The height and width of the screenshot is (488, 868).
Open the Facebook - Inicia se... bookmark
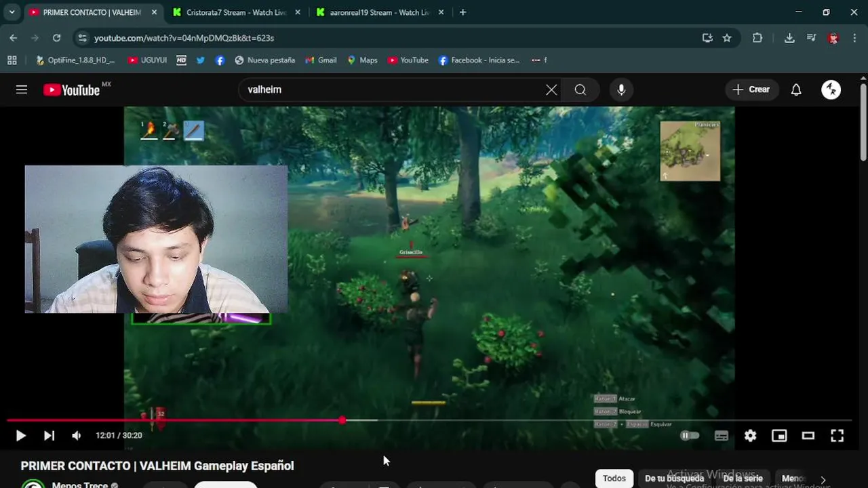click(x=479, y=60)
